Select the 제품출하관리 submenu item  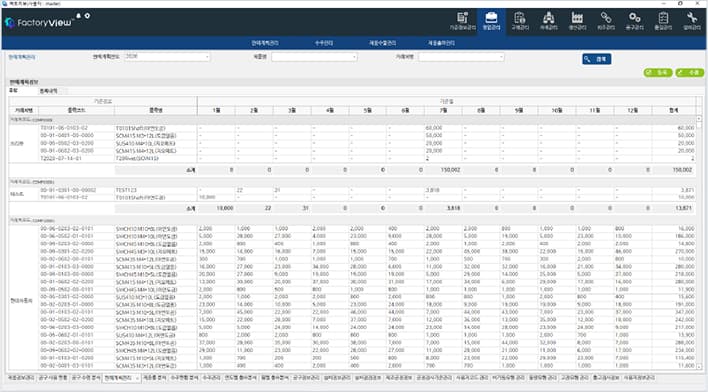[x=441, y=43]
